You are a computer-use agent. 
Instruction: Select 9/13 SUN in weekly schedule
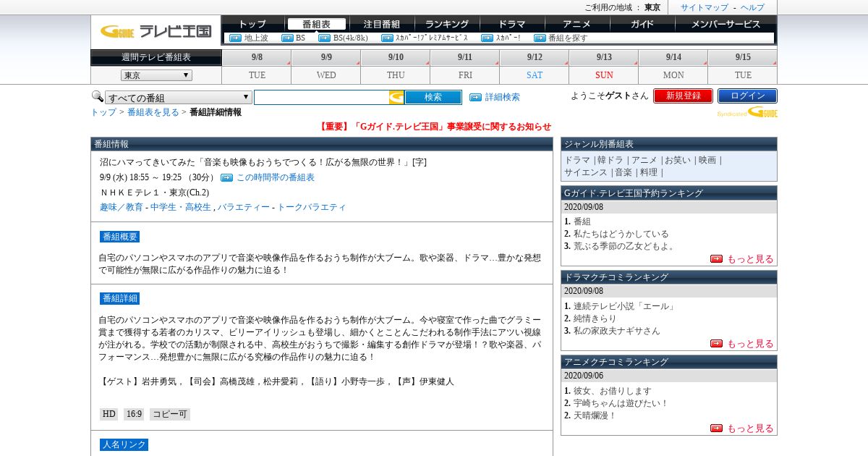[x=604, y=67]
